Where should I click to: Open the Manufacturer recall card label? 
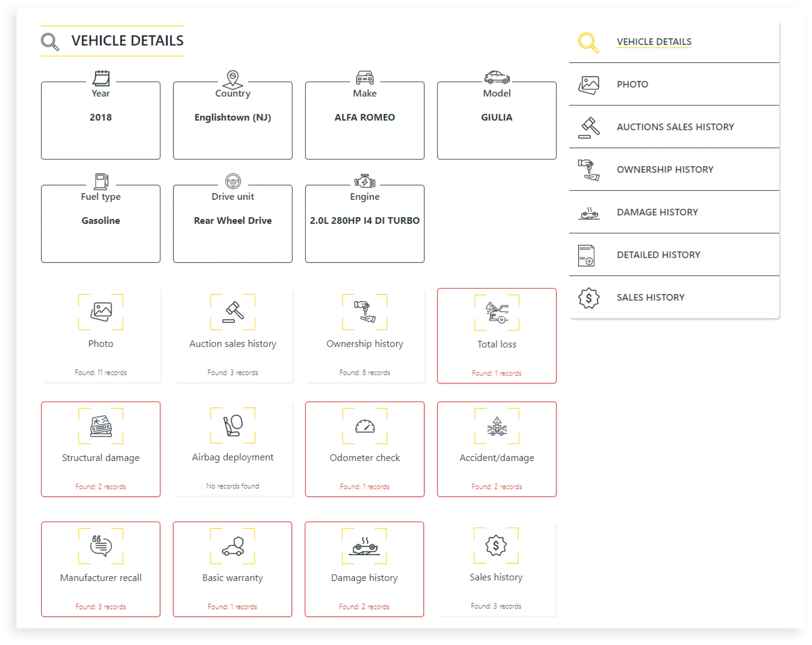pyautogui.click(x=101, y=578)
